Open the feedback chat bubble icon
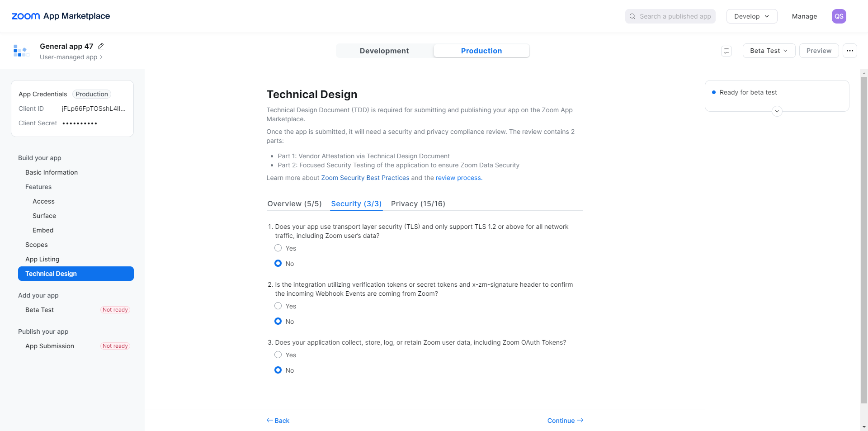The width and height of the screenshot is (868, 431). tap(726, 51)
